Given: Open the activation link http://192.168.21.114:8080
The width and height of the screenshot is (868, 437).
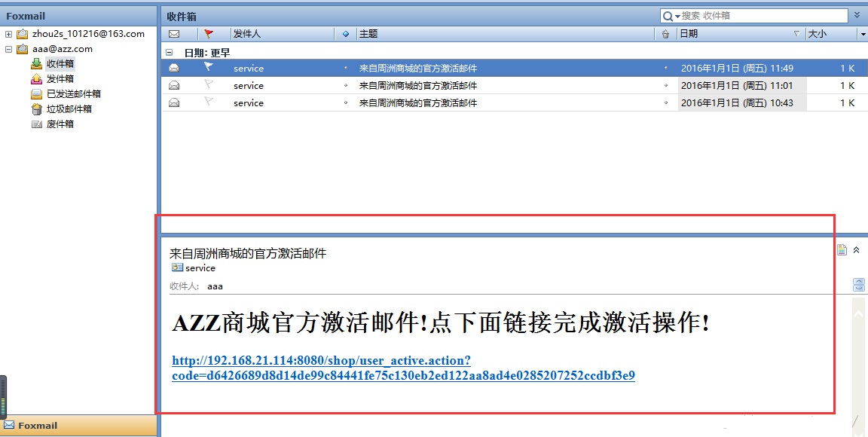Looking at the screenshot, I should pyautogui.click(x=403, y=368).
